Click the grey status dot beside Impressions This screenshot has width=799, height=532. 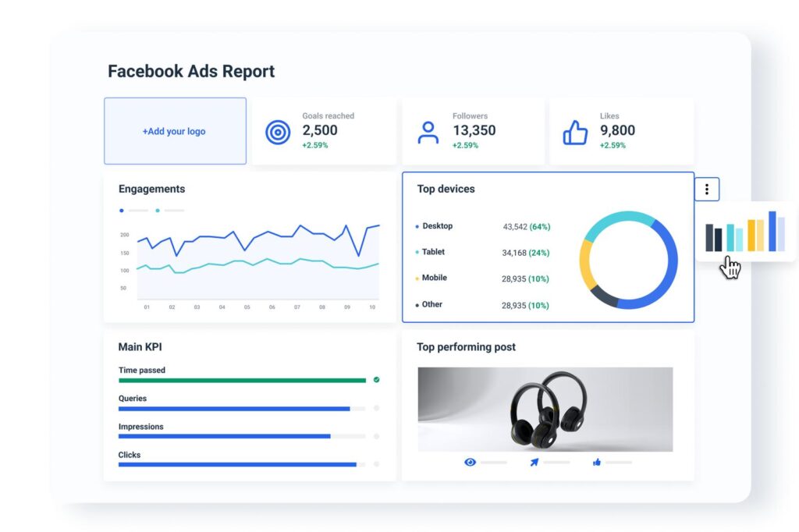point(377,436)
